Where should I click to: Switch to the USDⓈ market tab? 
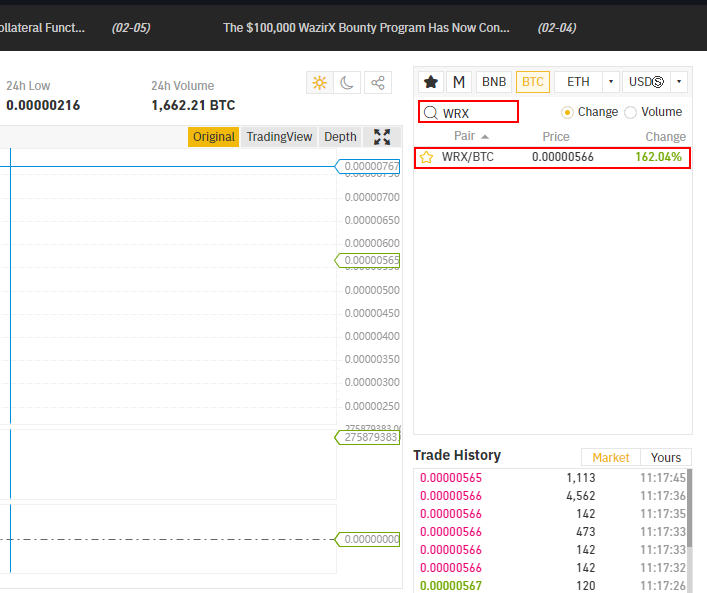tap(646, 82)
